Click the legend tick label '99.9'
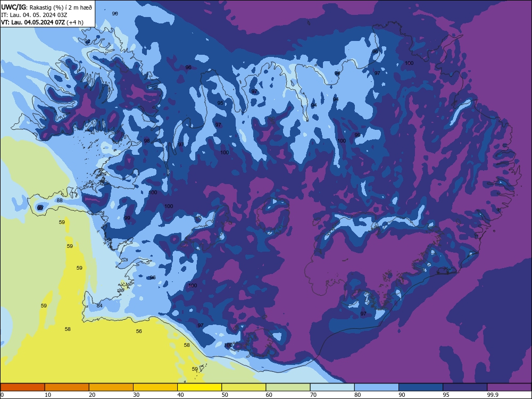This screenshot has width=532, height=399. (x=493, y=395)
